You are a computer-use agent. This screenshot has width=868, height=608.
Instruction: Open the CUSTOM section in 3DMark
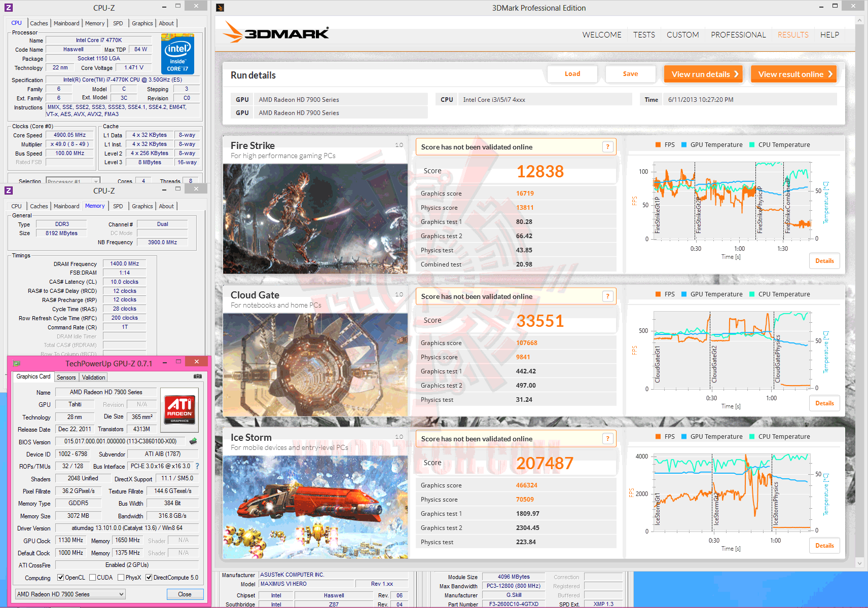682,35
